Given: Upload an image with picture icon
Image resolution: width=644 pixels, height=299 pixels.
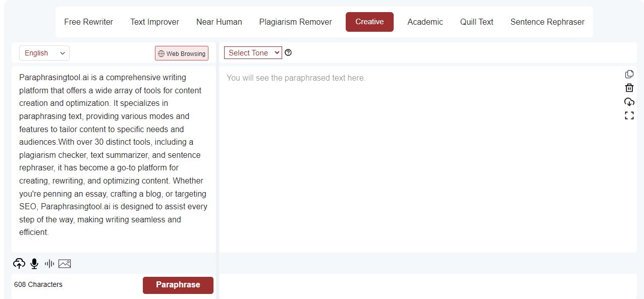Looking at the screenshot, I should point(65,263).
